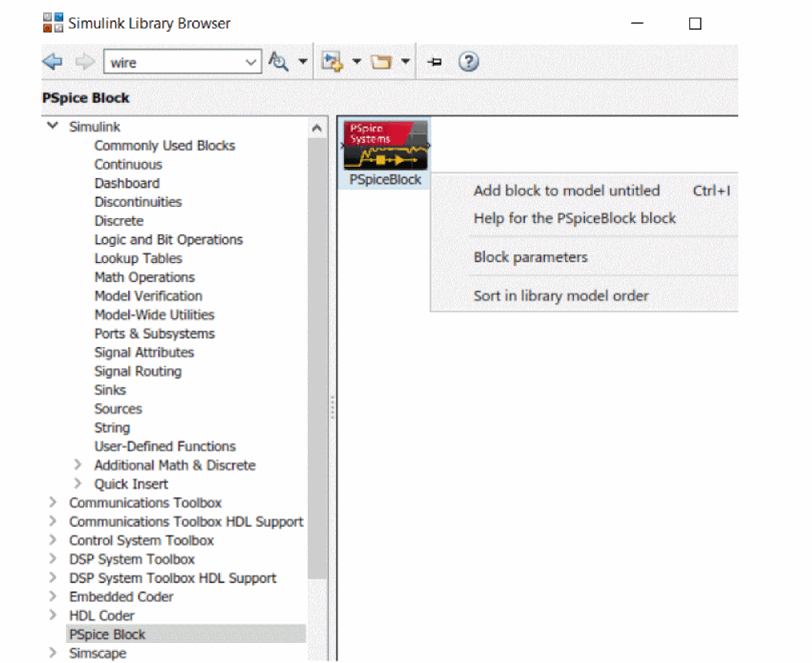Image resolution: width=812 pixels, height=663 pixels.
Task: Choose Add block to model untitled
Action: 567,191
